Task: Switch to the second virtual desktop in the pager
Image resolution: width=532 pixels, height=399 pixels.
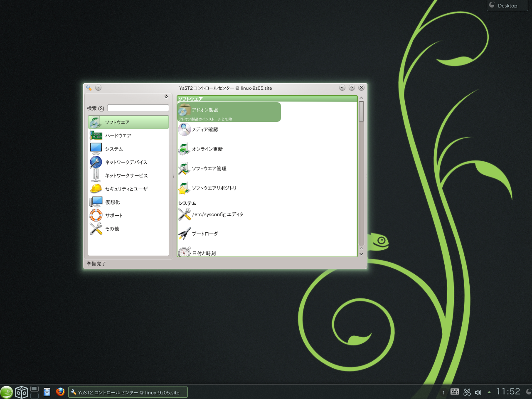Action: point(34,396)
